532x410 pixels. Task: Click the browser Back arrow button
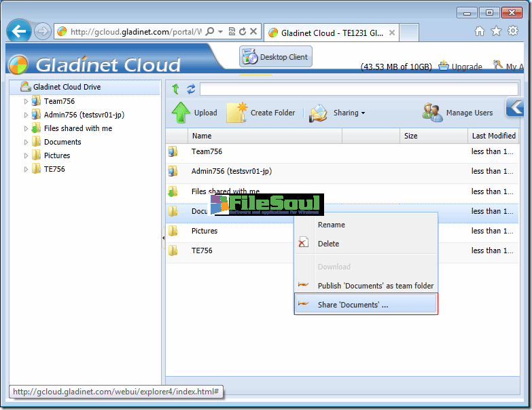pyautogui.click(x=19, y=31)
